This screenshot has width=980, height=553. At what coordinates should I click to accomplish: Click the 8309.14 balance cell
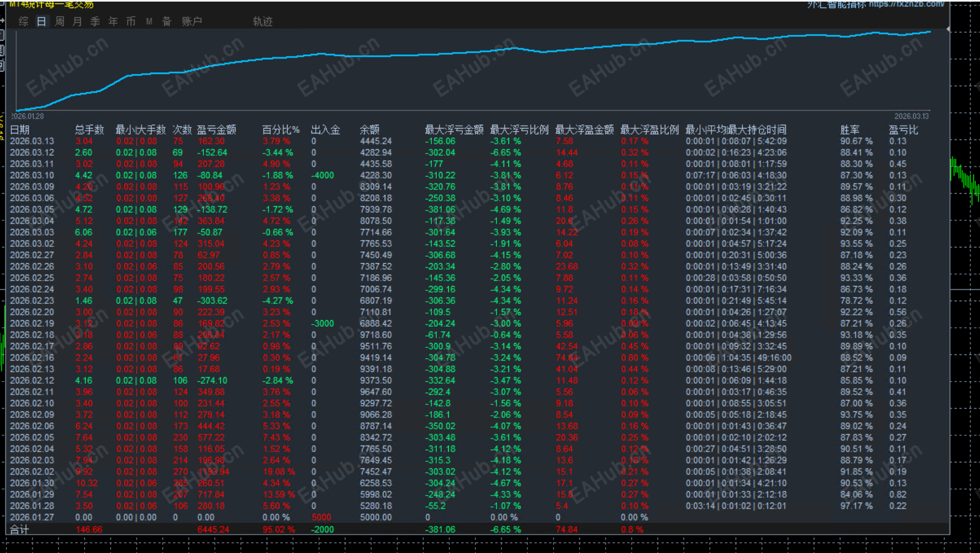pos(376,187)
